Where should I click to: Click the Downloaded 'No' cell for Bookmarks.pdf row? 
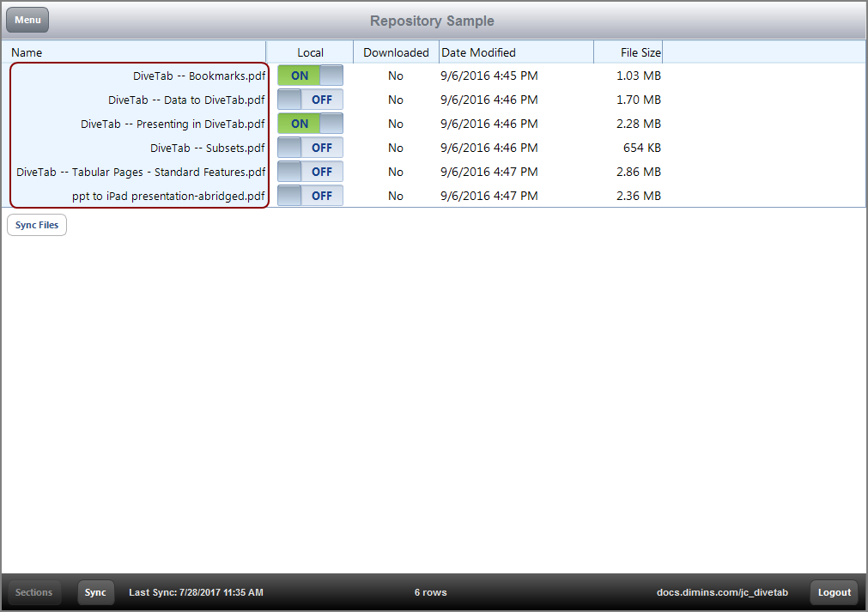coord(396,76)
